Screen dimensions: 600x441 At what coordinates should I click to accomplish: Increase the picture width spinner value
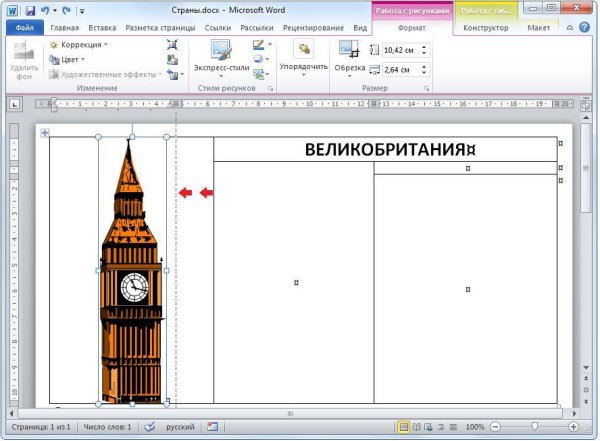pyautogui.click(x=424, y=66)
